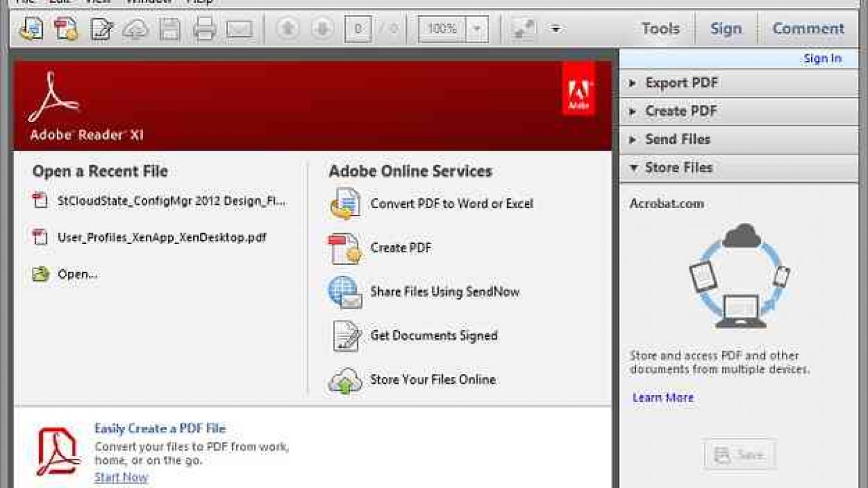This screenshot has height=488, width=868.
Task: Click the red Acrobat promo icon
Action: point(58,451)
